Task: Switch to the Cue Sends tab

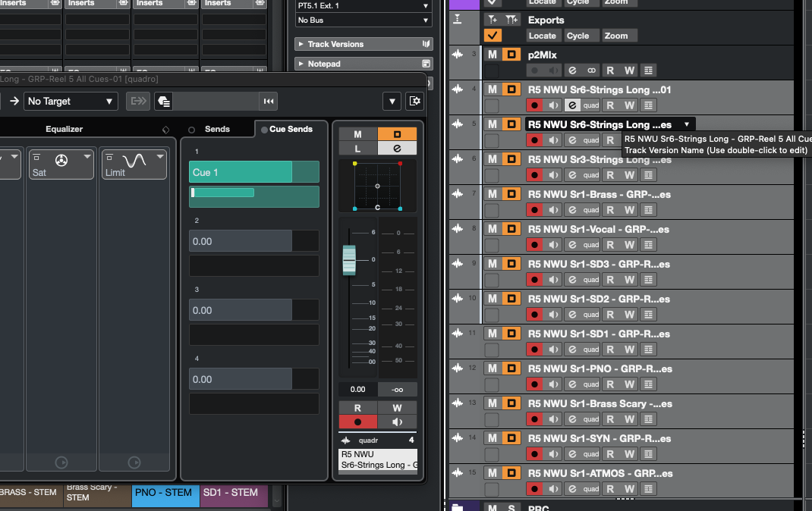Action: click(x=291, y=129)
